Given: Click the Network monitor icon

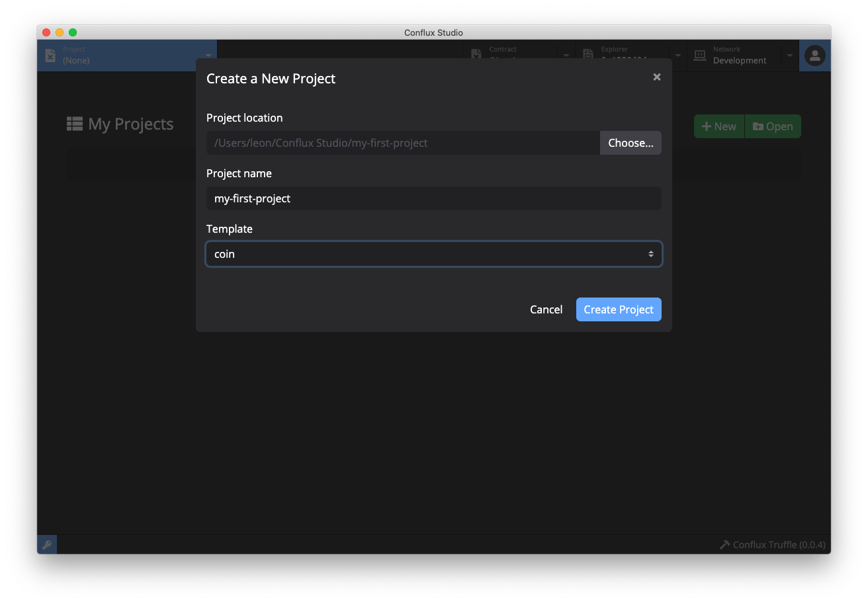Looking at the screenshot, I should (x=699, y=56).
